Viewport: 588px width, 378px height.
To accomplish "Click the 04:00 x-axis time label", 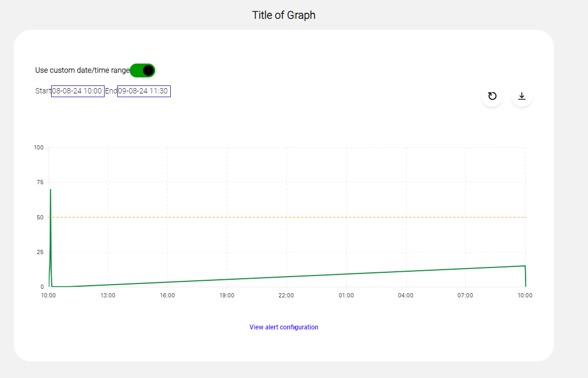I will 406,295.
